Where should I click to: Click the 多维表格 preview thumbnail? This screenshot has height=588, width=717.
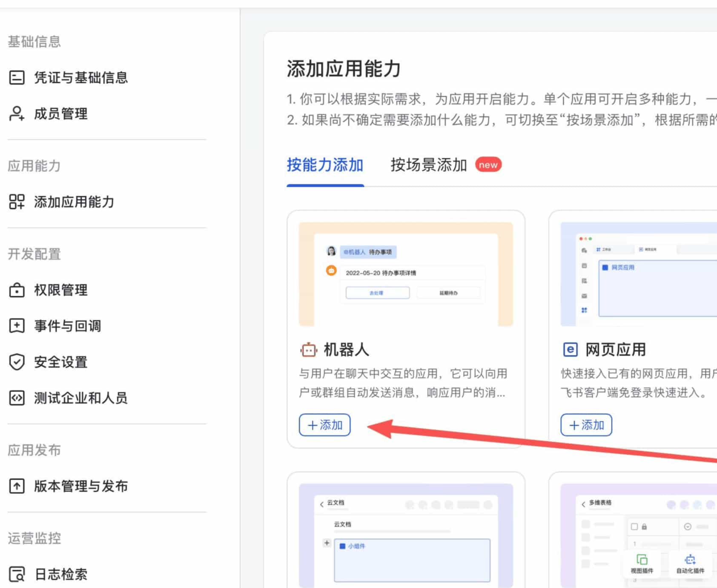pyautogui.click(x=639, y=535)
